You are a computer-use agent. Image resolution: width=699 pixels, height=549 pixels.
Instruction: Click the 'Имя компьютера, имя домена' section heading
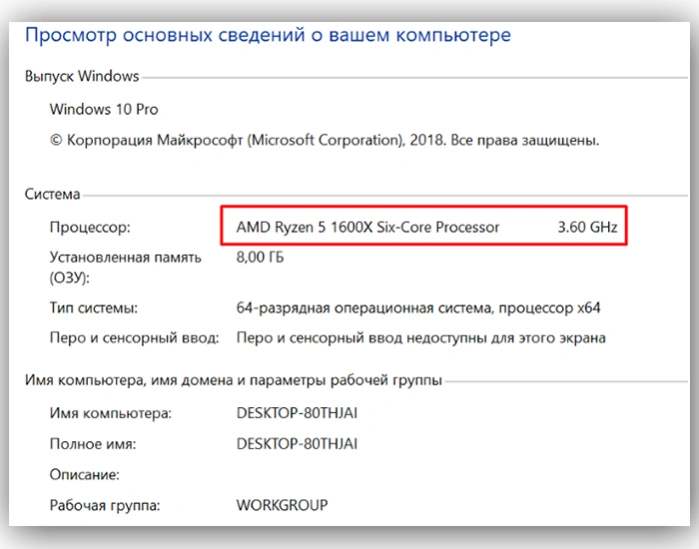233,380
